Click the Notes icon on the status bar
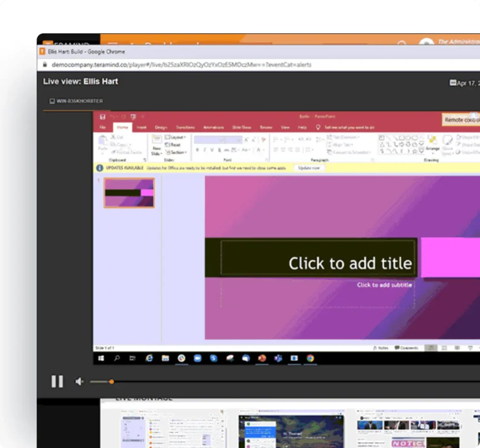The height and width of the screenshot is (448, 480). pyautogui.click(x=382, y=348)
